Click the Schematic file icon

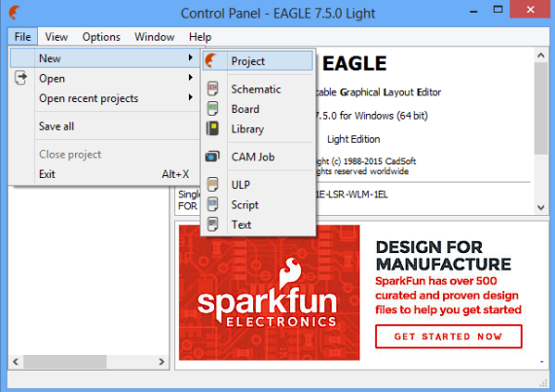[x=212, y=89]
